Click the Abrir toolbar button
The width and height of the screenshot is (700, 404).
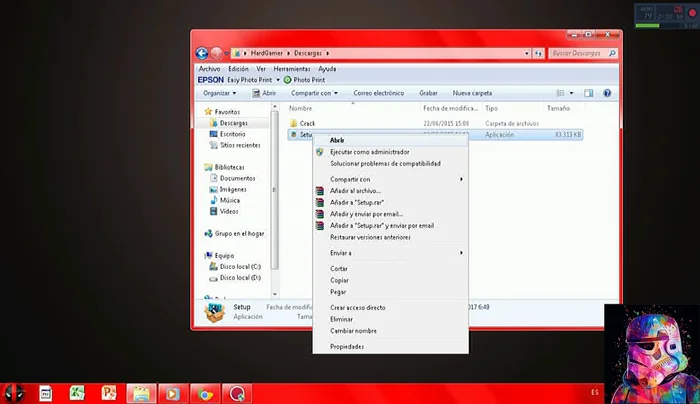[264, 93]
